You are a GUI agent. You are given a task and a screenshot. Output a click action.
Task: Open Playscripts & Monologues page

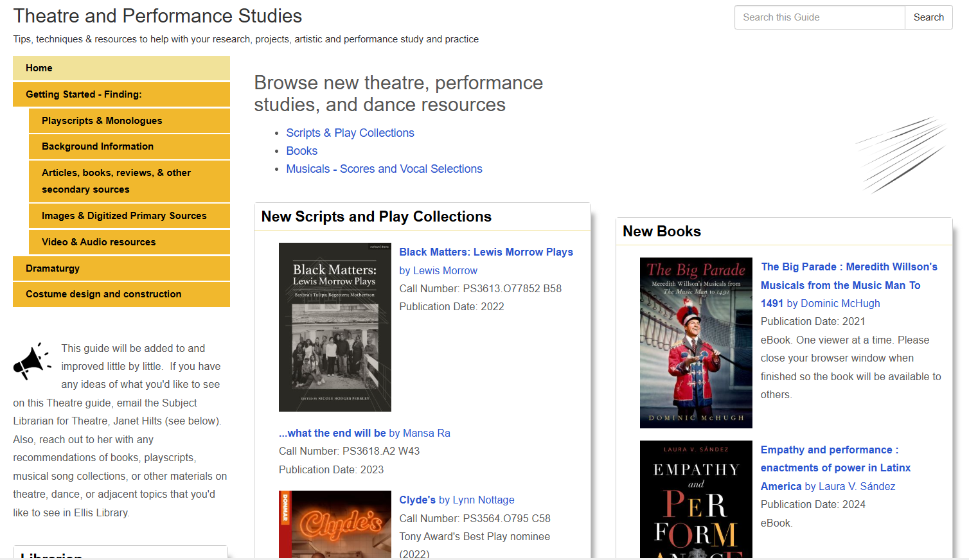(129, 121)
